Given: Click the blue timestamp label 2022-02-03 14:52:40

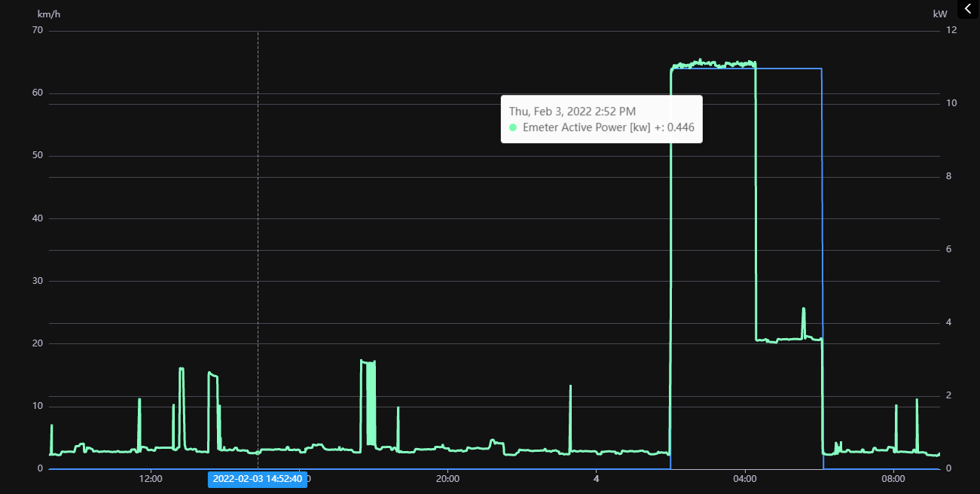Looking at the screenshot, I should [x=258, y=479].
